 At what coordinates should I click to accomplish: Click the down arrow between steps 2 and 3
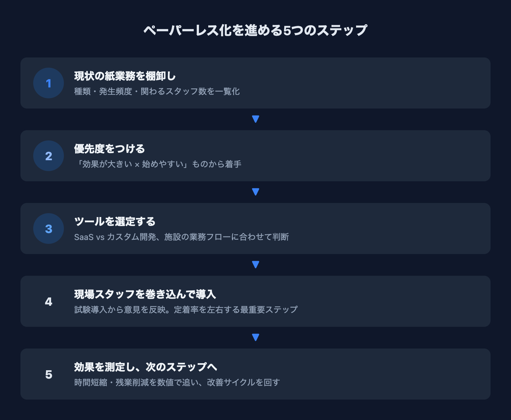pyautogui.click(x=256, y=192)
